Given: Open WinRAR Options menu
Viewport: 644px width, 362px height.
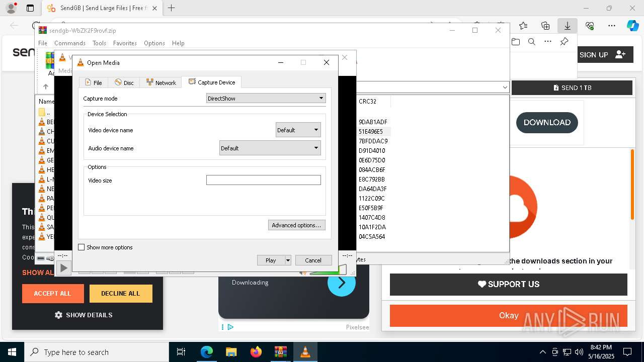Looking at the screenshot, I should [154, 43].
